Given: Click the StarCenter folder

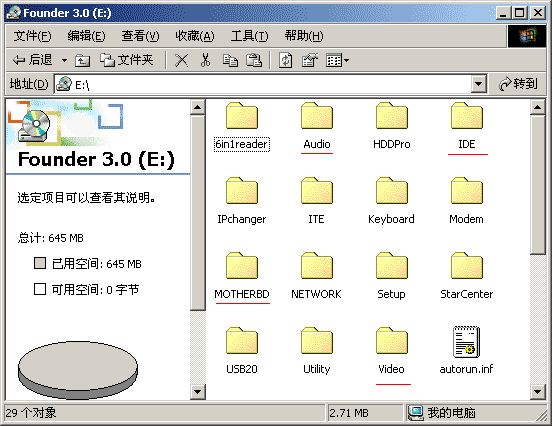Looking at the screenshot, I should (467, 276).
